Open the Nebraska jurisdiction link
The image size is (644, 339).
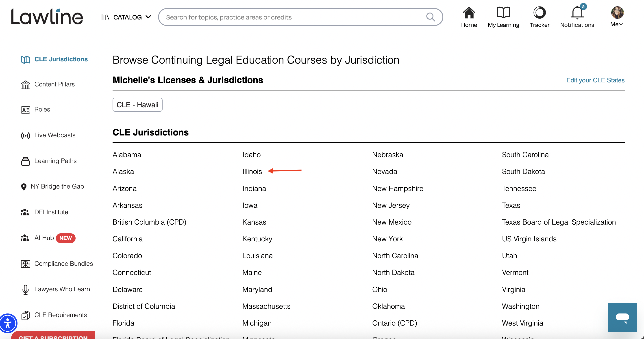(387, 155)
